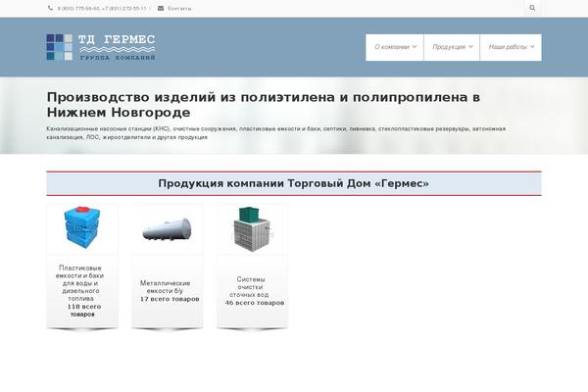The height and width of the screenshot is (392, 588).
Task: Click the envelope icon beside Контакты
Action: point(161,8)
